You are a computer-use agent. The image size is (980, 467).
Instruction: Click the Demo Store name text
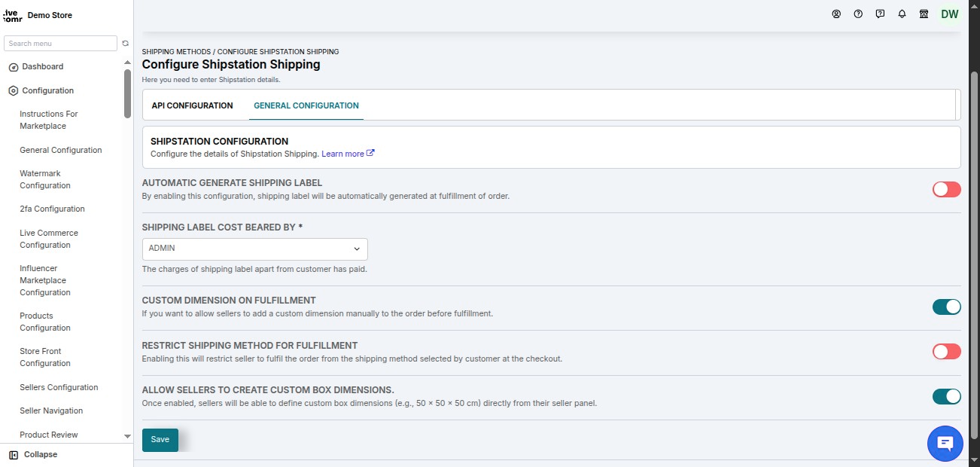click(x=49, y=16)
